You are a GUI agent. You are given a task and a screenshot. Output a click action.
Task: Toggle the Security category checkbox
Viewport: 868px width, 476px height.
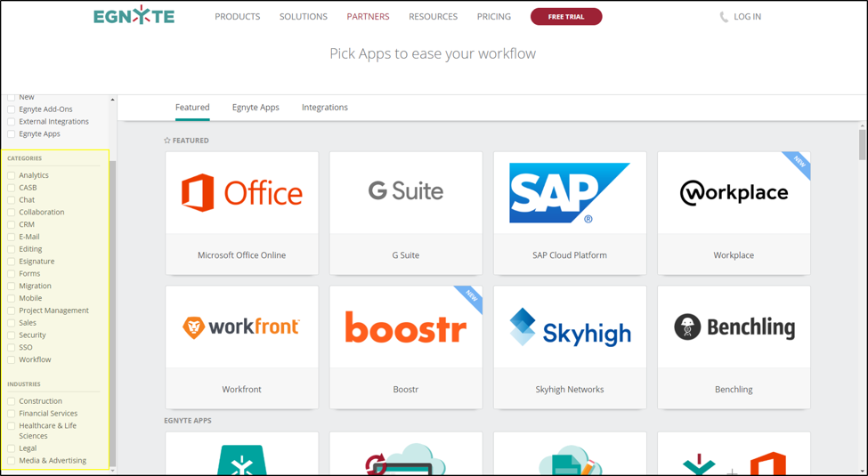[x=12, y=335]
